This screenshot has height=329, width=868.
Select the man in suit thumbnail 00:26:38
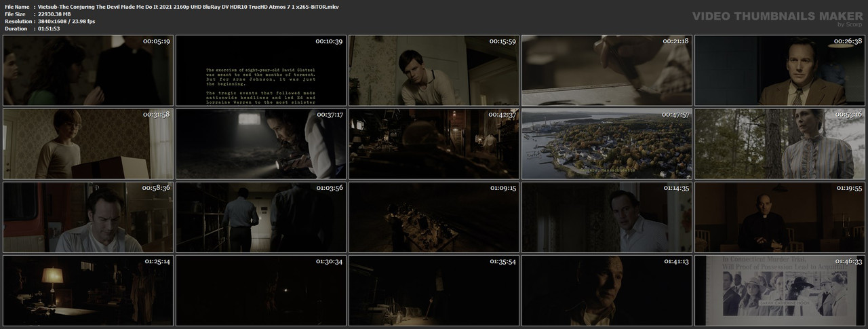point(780,71)
